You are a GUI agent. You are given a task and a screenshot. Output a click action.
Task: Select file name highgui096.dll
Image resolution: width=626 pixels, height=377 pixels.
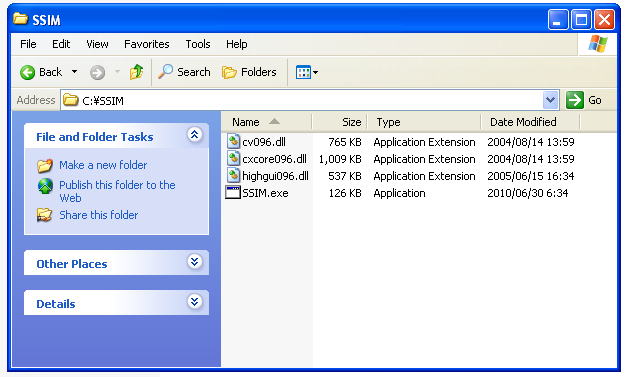(275, 176)
